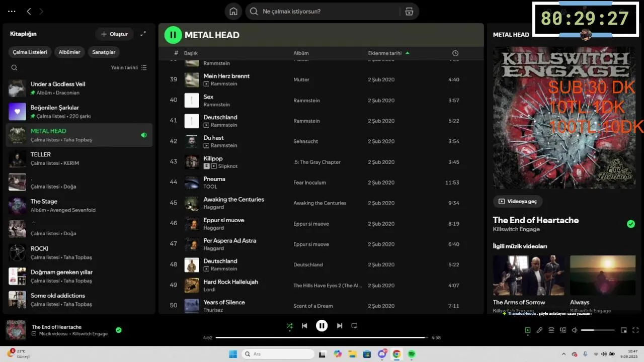Image resolution: width=644 pixels, height=362 pixels.
Task: Pause the METAL HEAD playlist header button
Action: click(x=173, y=35)
